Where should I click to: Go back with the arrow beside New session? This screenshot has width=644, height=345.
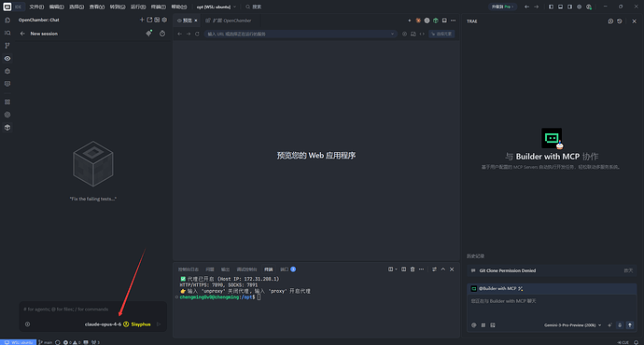pyautogui.click(x=22, y=34)
